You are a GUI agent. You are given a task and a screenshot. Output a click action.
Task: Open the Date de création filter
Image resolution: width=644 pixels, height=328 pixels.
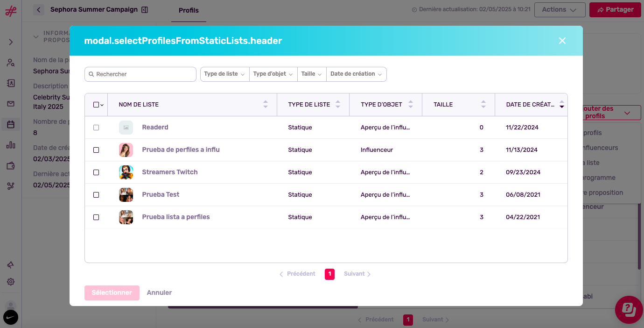357,74
